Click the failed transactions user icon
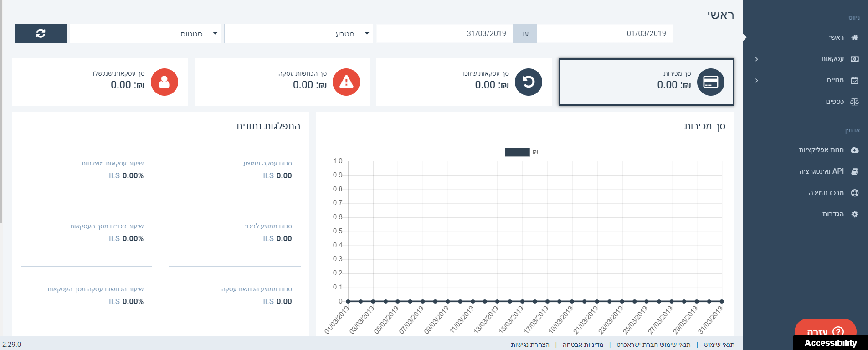The width and height of the screenshot is (868, 350). point(164,82)
